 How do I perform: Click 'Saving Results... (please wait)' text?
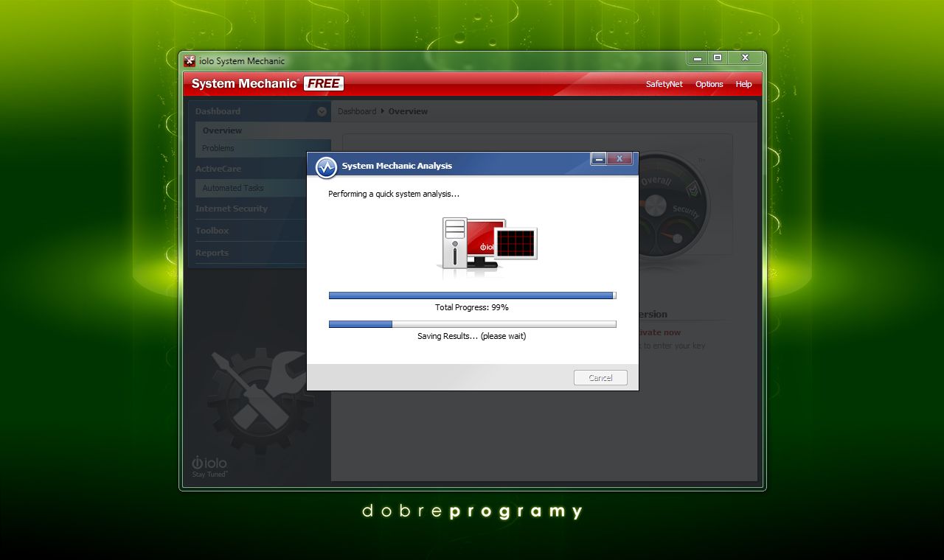(472, 336)
